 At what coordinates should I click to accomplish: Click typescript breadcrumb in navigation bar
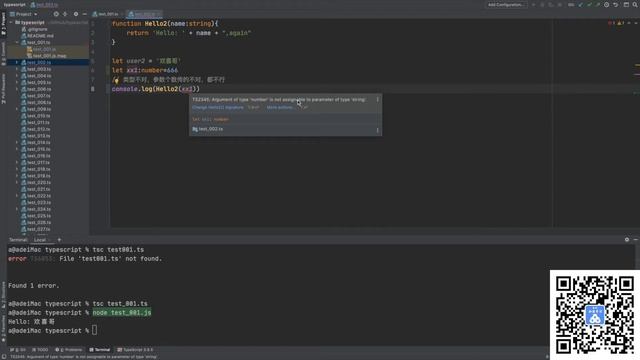coord(14,5)
